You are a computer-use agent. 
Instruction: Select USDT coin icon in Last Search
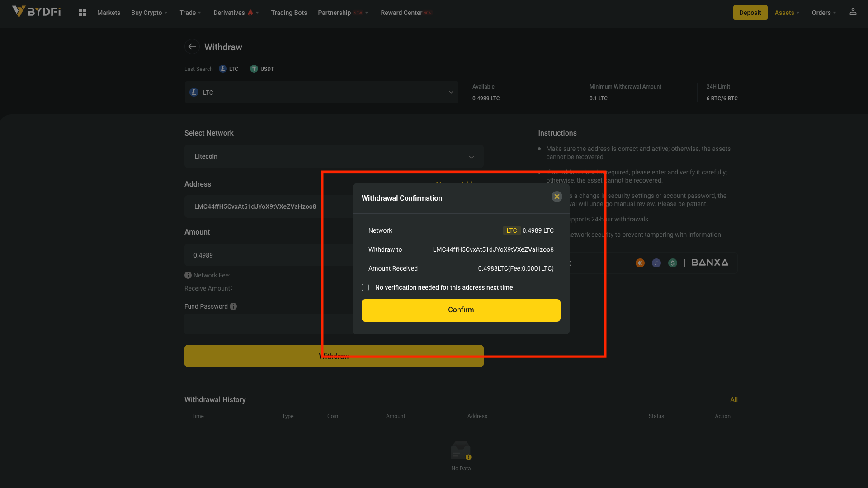(x=254, y=69)
